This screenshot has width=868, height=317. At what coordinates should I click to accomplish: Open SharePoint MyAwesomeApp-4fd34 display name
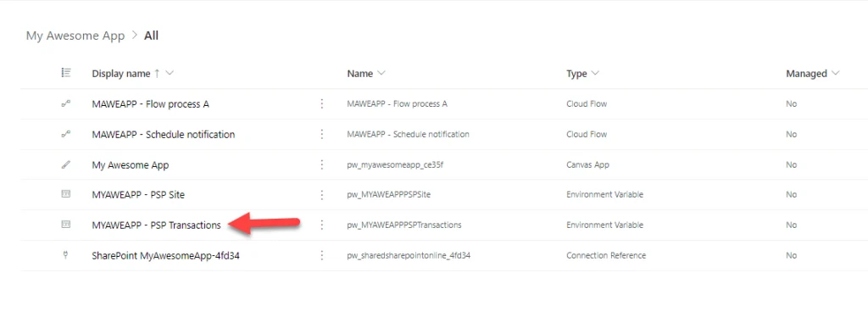[165, 256]
